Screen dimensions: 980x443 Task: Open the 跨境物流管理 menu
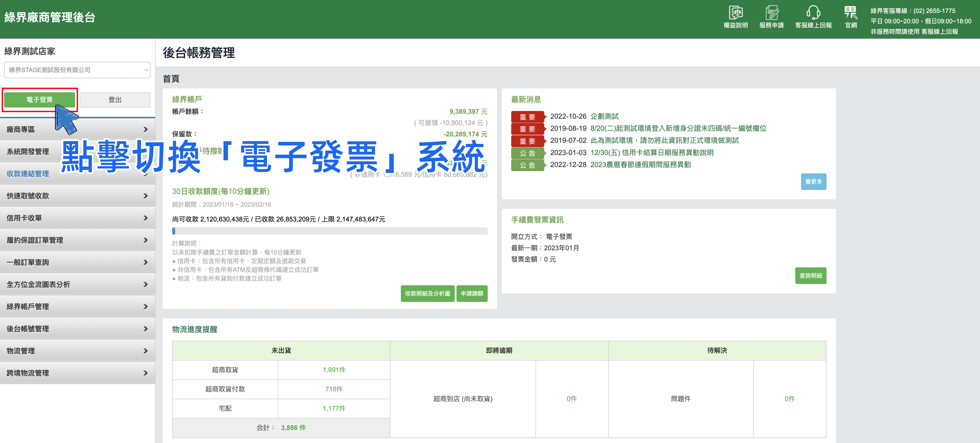pyautogui.click(x=78, y=373)
